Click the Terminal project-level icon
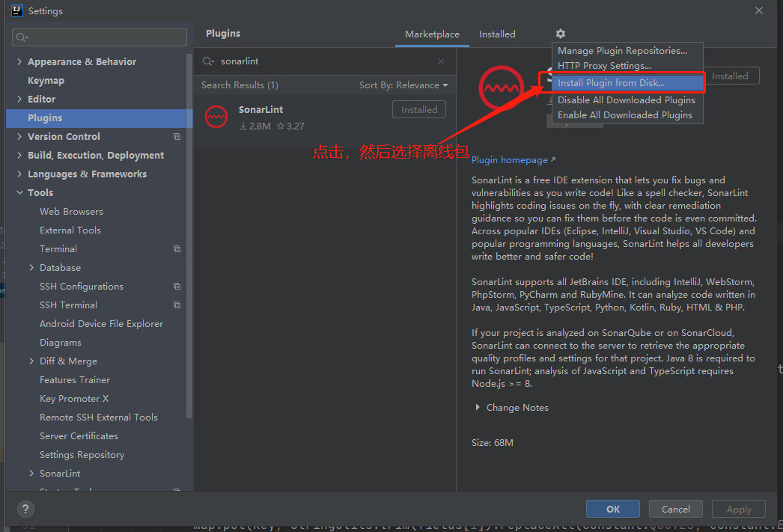 (x=177, y=249)
